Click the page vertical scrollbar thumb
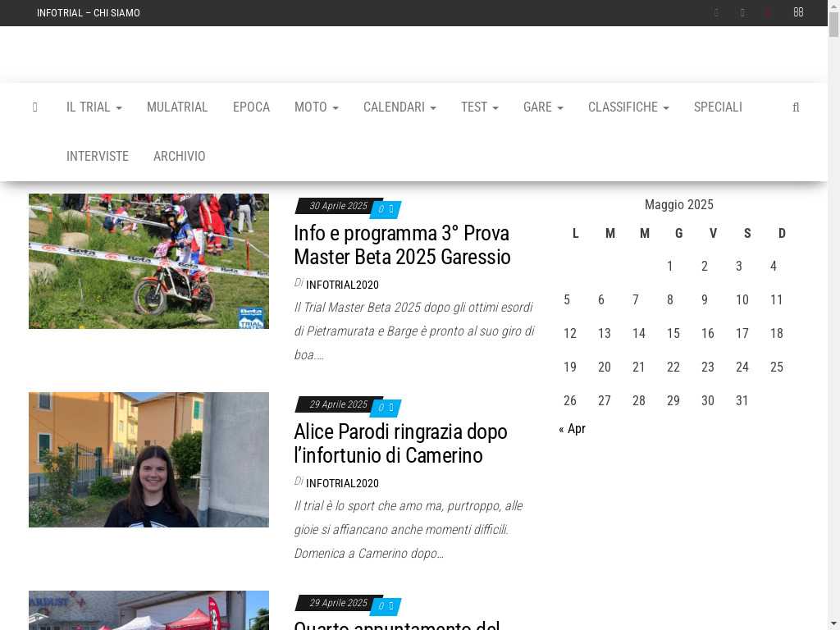The image size is (840, 630). (833, 24)
